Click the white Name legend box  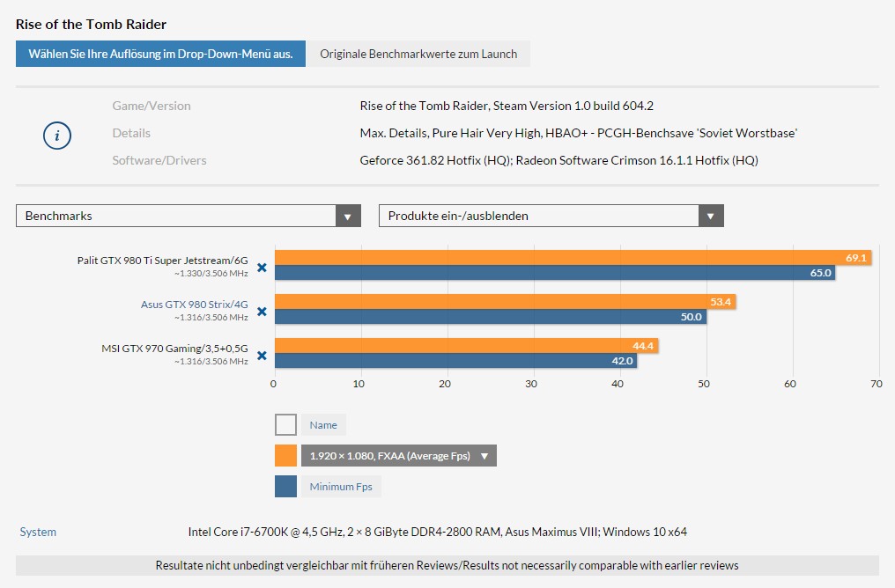[x=286, y=425]
